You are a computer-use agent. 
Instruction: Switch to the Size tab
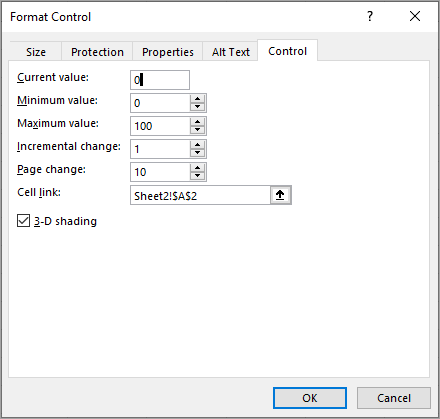[x=36, y=52]
